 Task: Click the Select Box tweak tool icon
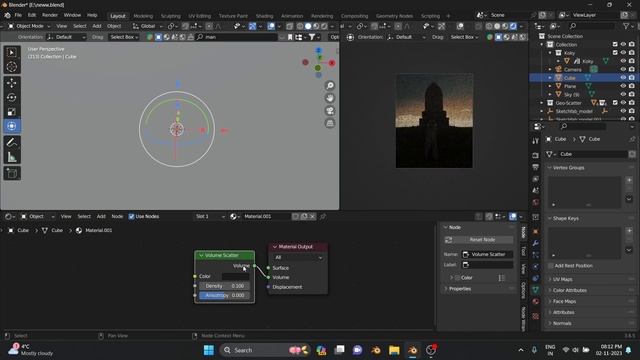tap(12, 52)
